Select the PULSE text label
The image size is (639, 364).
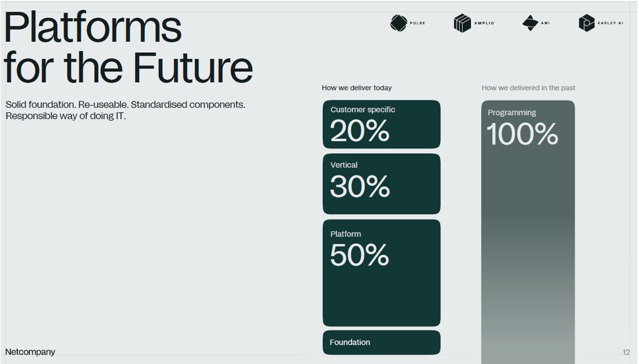tap(417, 23)
